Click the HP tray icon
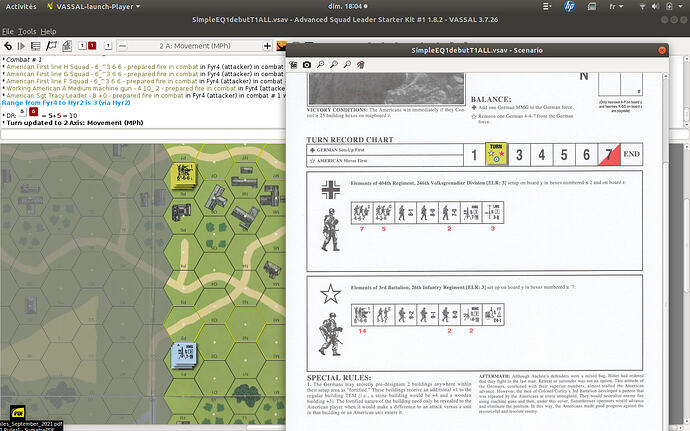 (569, 6)
